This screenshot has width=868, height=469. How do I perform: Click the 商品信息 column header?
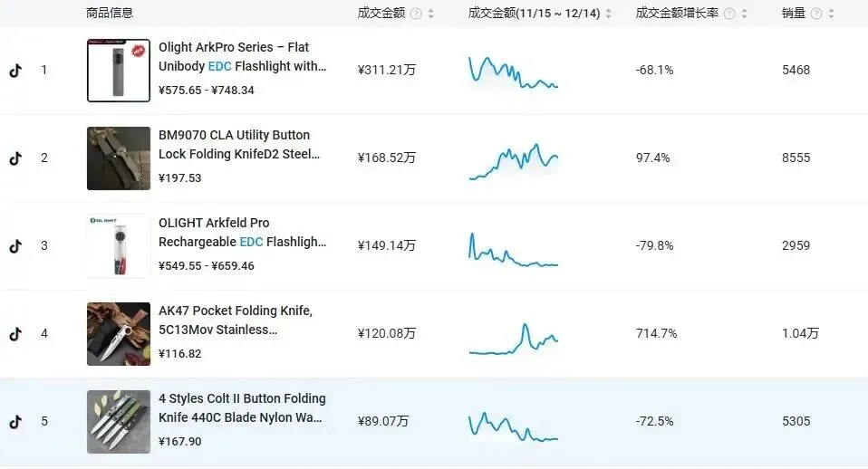coord(110,14)
